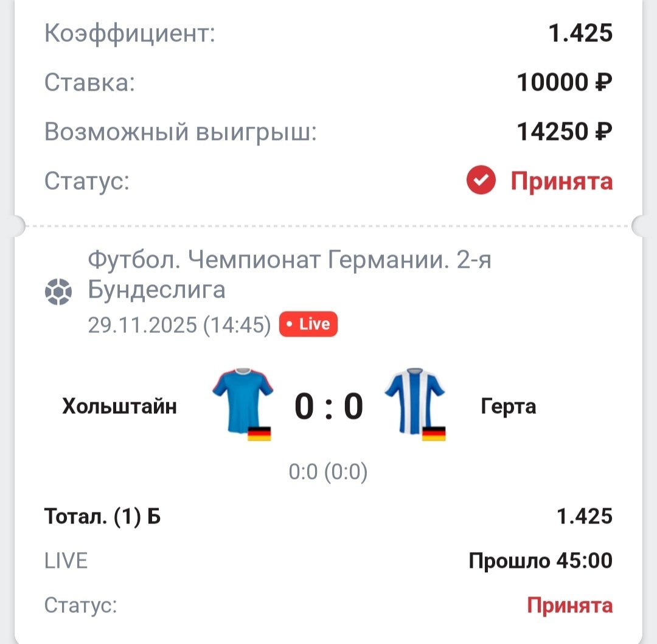The width and height of the screenshot is (657, 644).
Task: Click the match date 29.11.2025 (14:45)
Action: coord(179,325)
